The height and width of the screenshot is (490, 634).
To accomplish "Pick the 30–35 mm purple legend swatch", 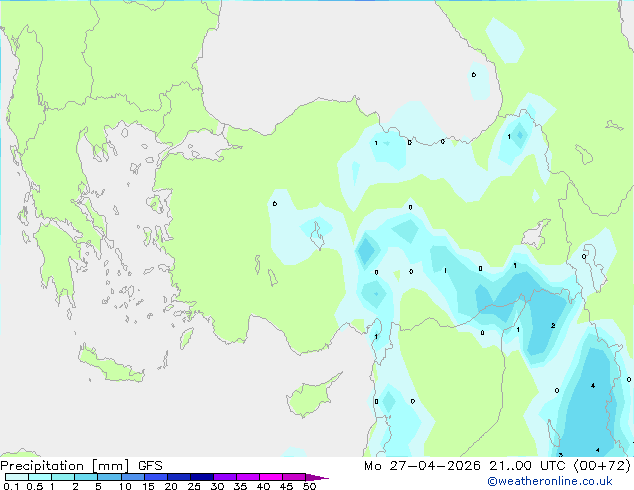I will [x=225, y=477].
